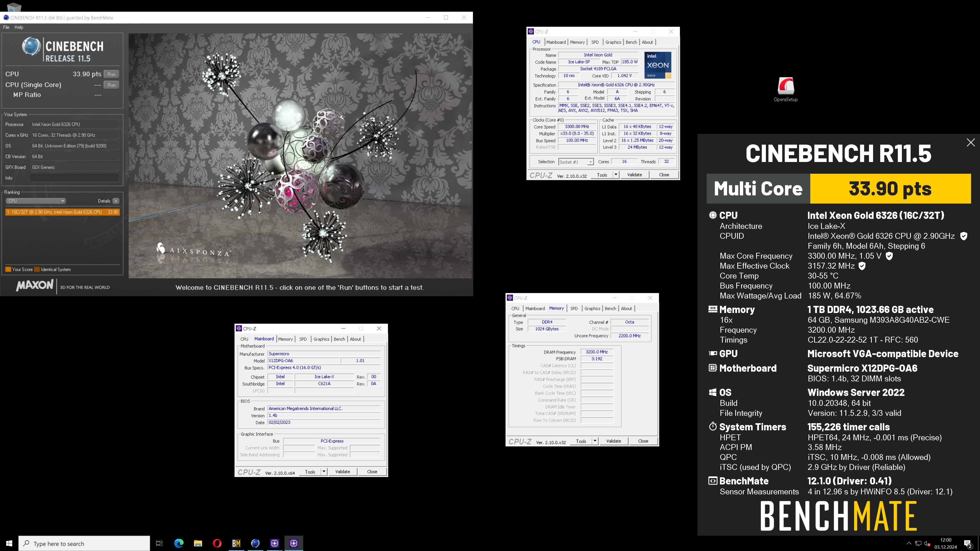Click the CPU-Z Mainboard window title icon
980x551 pixels.
coord(239,328)
